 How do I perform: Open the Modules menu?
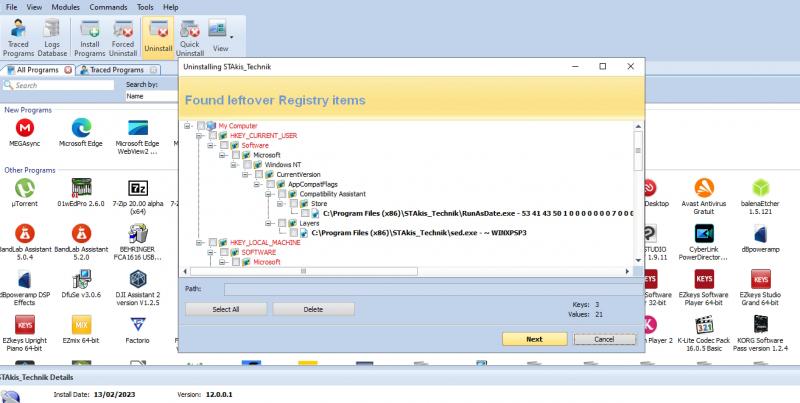click(66, 7)
